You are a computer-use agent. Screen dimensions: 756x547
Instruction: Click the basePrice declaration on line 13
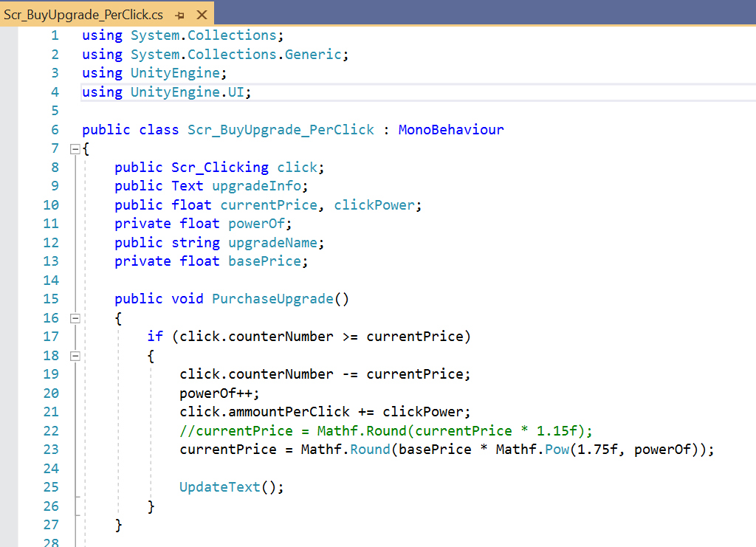(264, 261)
